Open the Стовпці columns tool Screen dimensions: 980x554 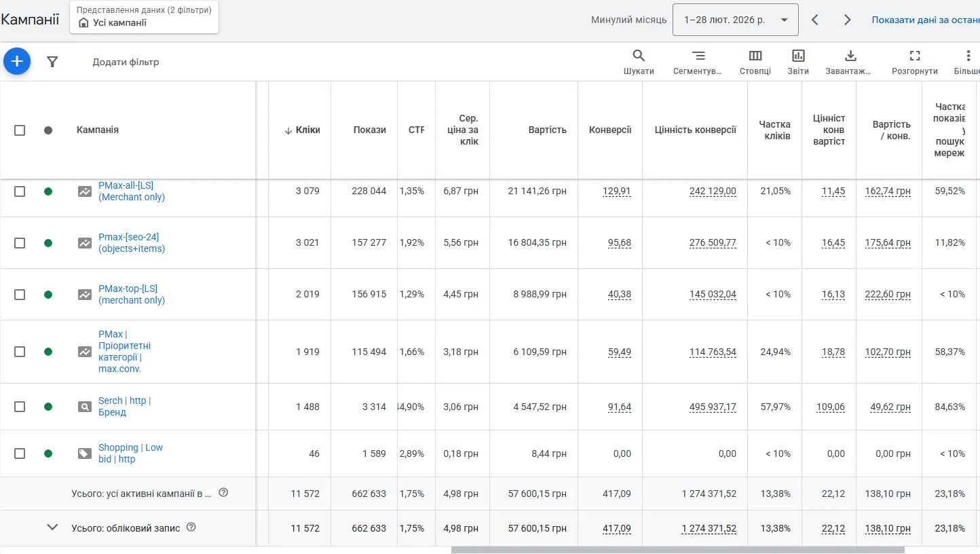point(755,62)
